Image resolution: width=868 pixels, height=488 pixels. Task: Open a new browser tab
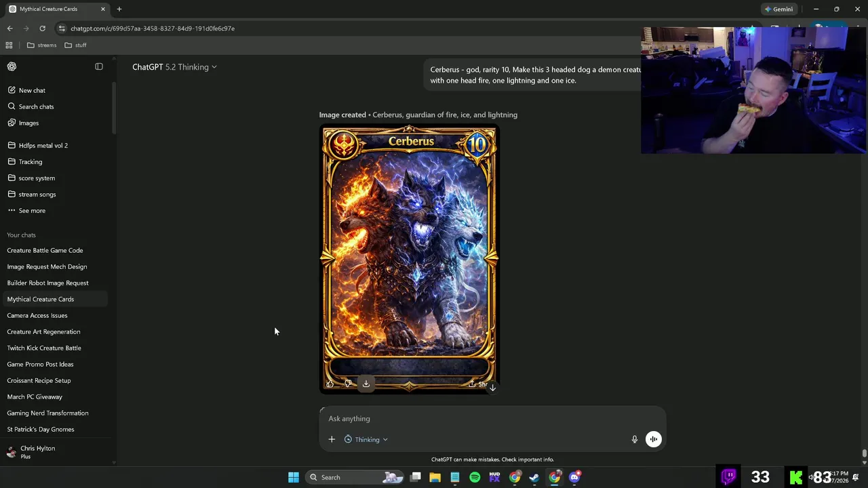point(119,9)
